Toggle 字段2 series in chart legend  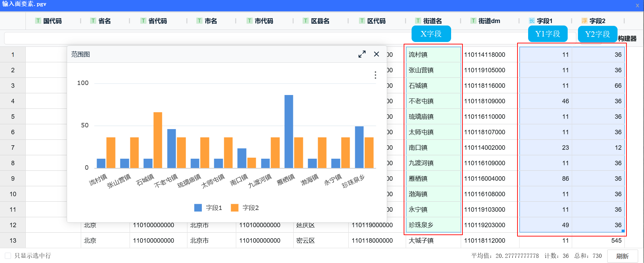tap(245, 208)
